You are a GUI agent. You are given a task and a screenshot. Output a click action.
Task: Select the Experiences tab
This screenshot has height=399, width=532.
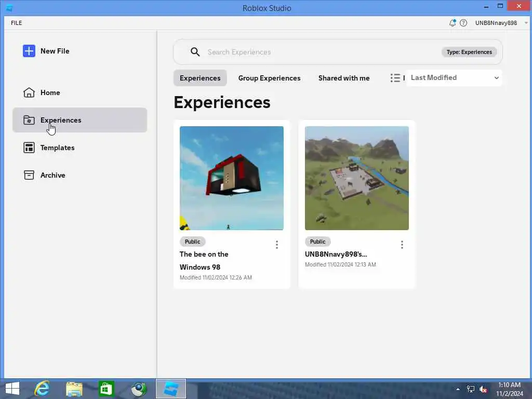(x=200, y=78)
